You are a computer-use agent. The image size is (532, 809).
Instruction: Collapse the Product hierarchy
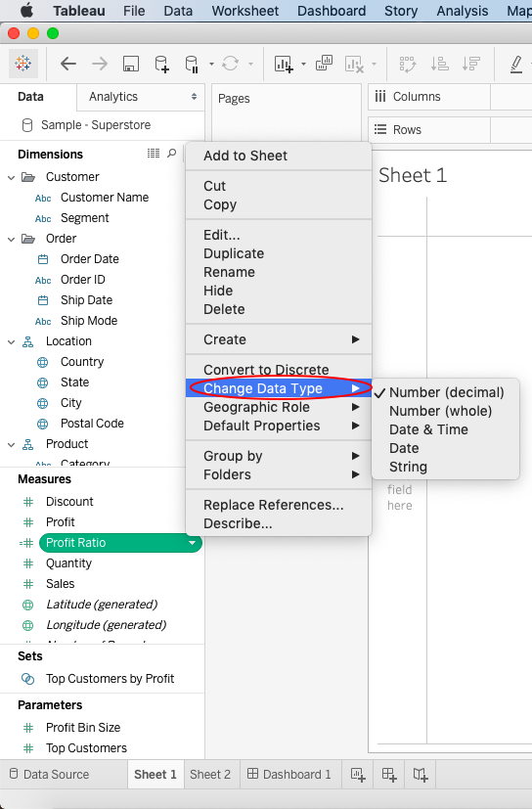pyautogui.click(x=12, y=444)
